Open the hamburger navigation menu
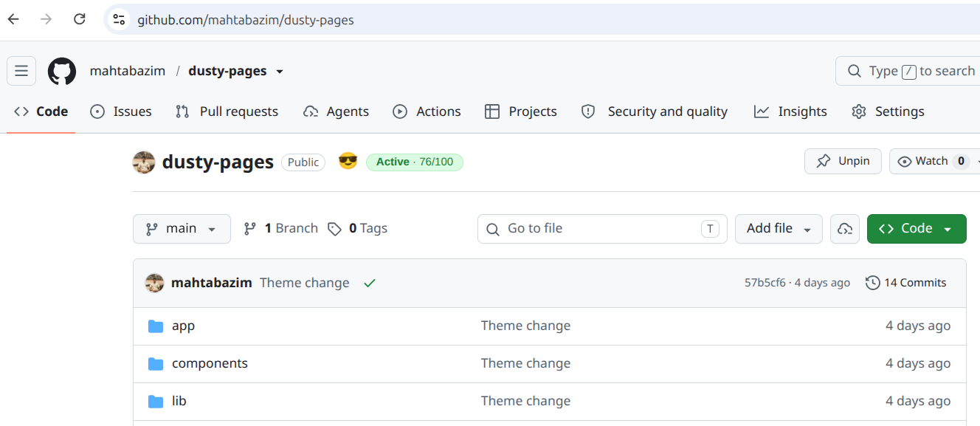Viewport: 980px width, 426px height. tap(21, 71)
